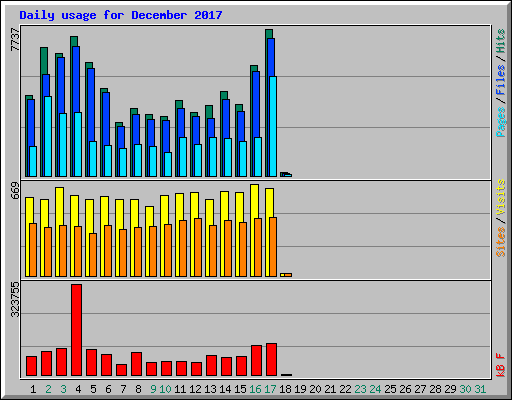
Task: Click green day label 16
Action: 255,389
